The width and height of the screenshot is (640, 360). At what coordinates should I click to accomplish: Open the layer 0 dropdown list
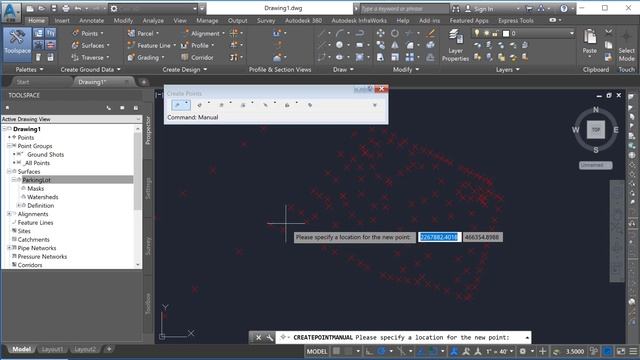point(571,33)
